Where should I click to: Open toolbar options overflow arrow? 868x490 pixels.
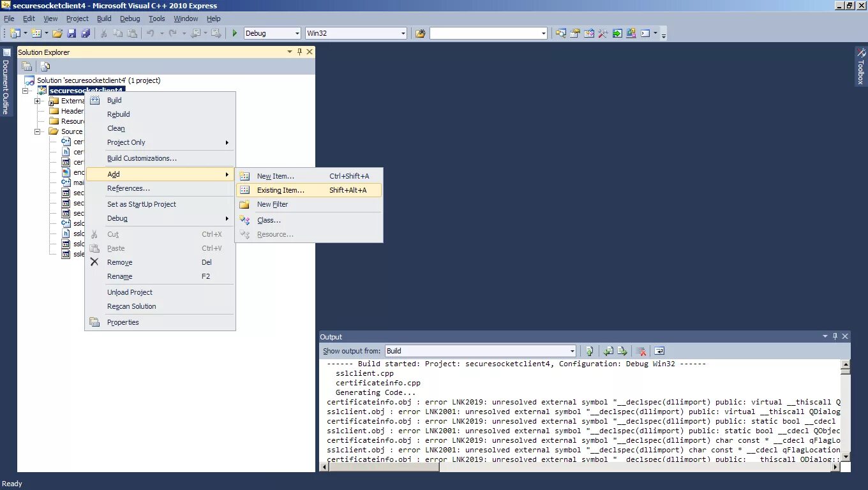(664, 34)
